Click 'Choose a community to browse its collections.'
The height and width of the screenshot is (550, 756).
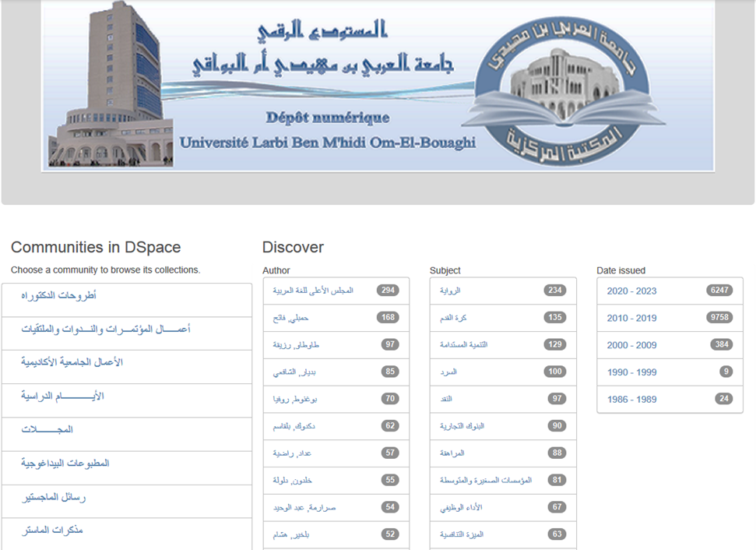tap(105, 270)
